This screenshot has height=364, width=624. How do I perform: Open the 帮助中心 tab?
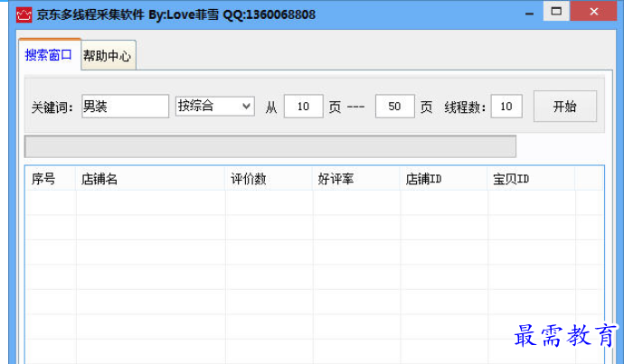point(109,56)
